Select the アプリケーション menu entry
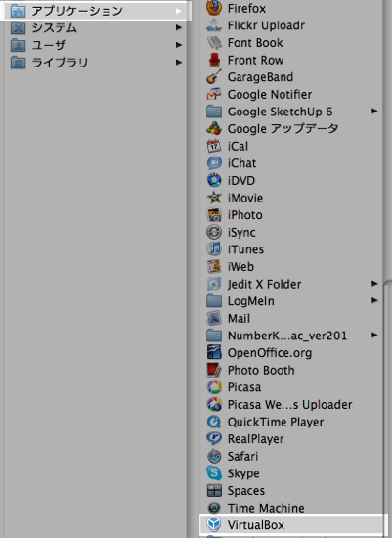Image resolution: width=392 pixels, height=538 pixels. (x=96, y=11)
